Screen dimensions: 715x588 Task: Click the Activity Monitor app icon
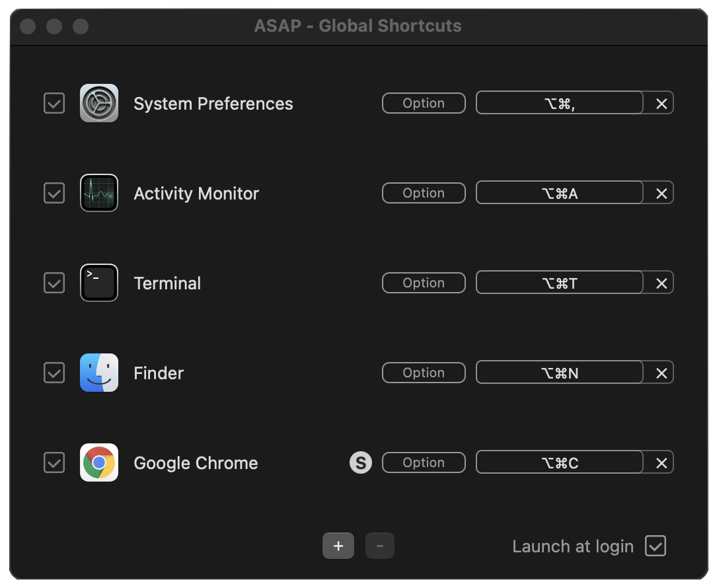pyautogui.click(x=99, y=193)
